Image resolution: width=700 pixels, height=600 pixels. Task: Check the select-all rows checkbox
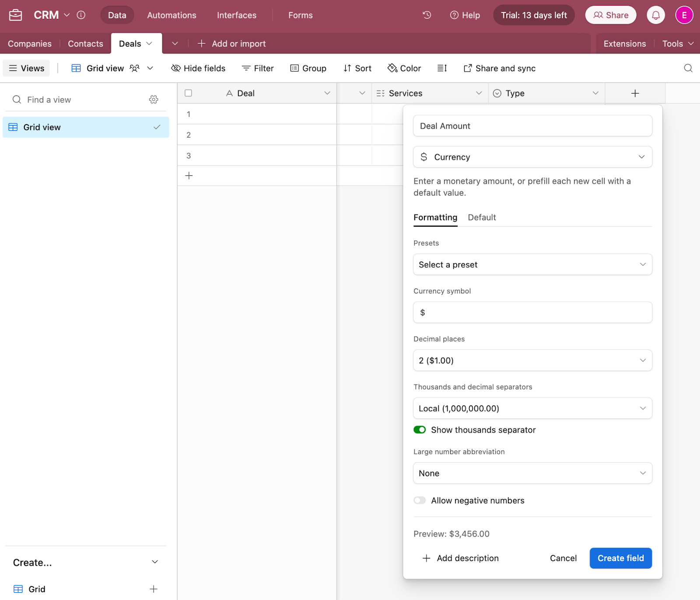(x=189, y=93)
